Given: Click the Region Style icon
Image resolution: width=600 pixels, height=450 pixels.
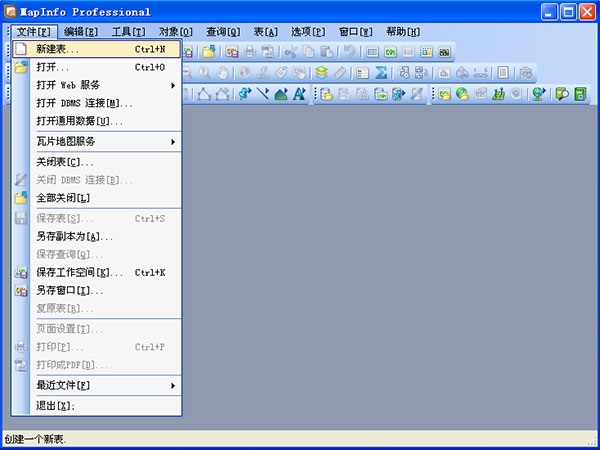Looking at the screenshot, I should coord(281,94).
